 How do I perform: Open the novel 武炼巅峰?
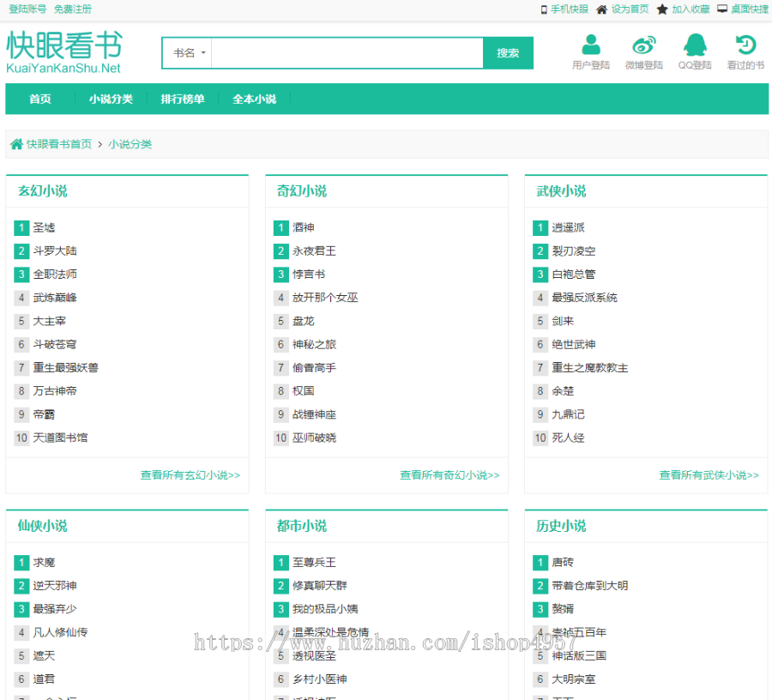coord(55,298)
